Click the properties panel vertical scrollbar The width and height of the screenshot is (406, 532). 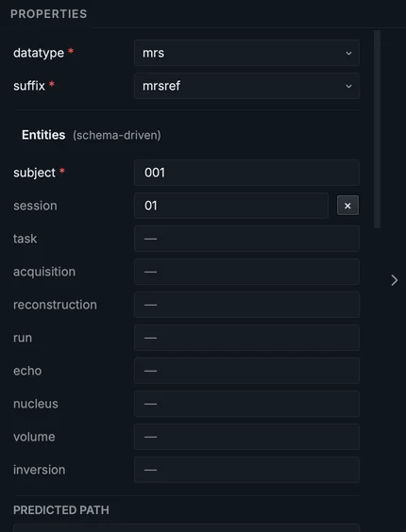point(377,129)
